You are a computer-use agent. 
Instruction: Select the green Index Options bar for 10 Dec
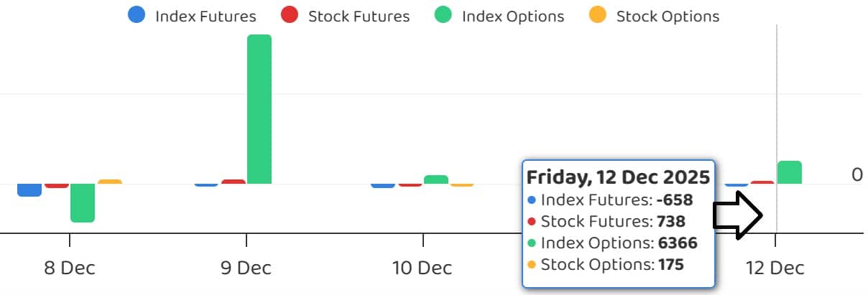coord(436,179)
